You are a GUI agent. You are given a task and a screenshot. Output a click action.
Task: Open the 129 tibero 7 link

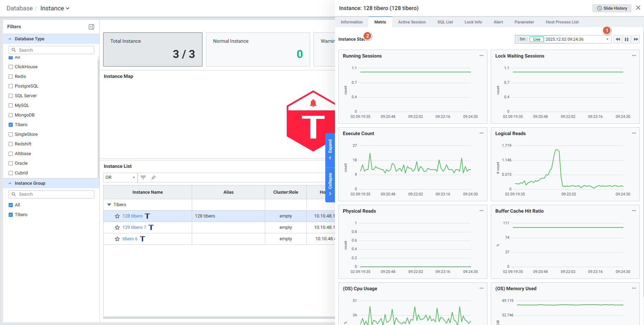tap(134, 227)
